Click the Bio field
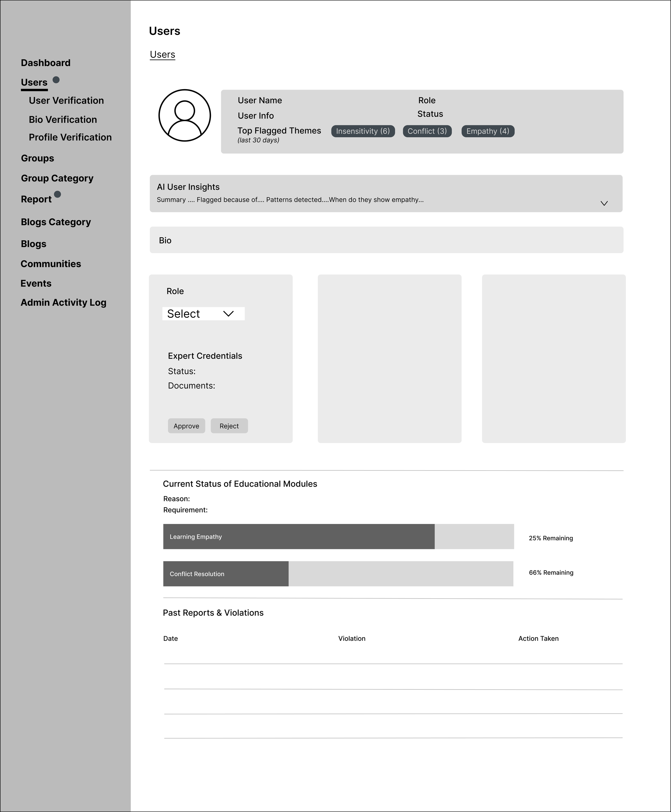Viewport: 671px width, 812px height. point(386,240)
